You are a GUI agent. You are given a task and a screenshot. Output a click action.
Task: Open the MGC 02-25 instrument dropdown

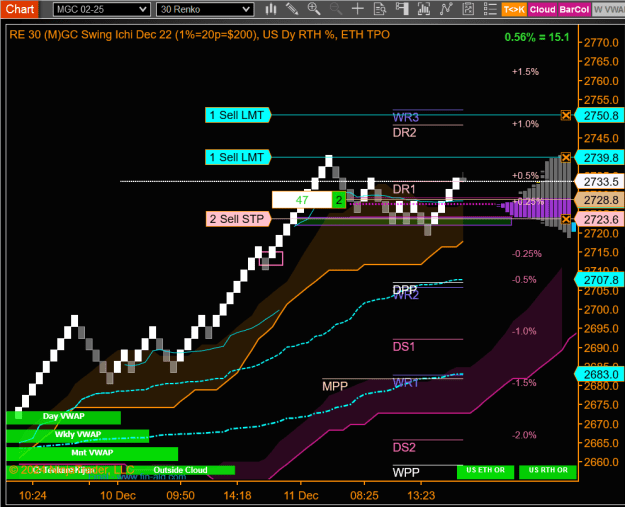coord(102,9)
